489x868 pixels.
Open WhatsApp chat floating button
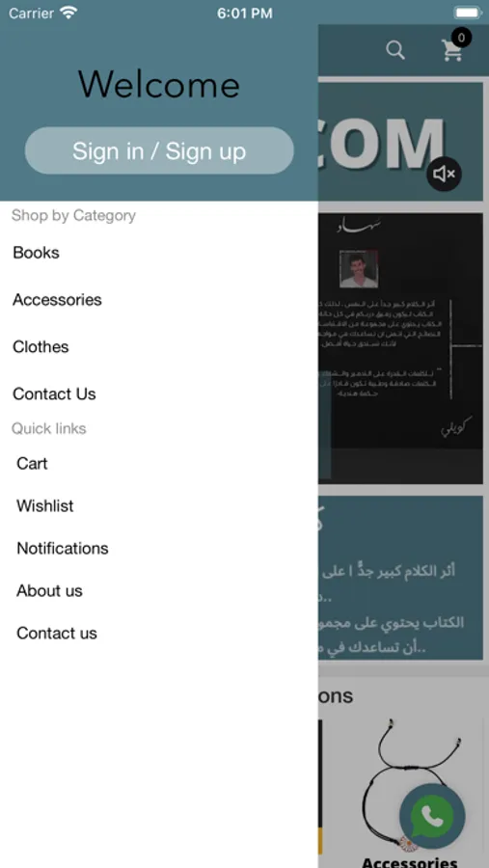432,816
